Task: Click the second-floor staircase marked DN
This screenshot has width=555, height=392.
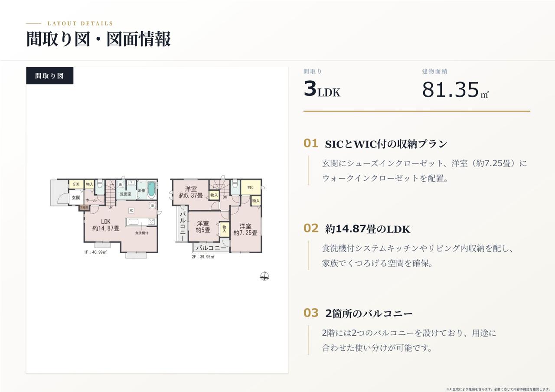Action: tap(220, 189)
